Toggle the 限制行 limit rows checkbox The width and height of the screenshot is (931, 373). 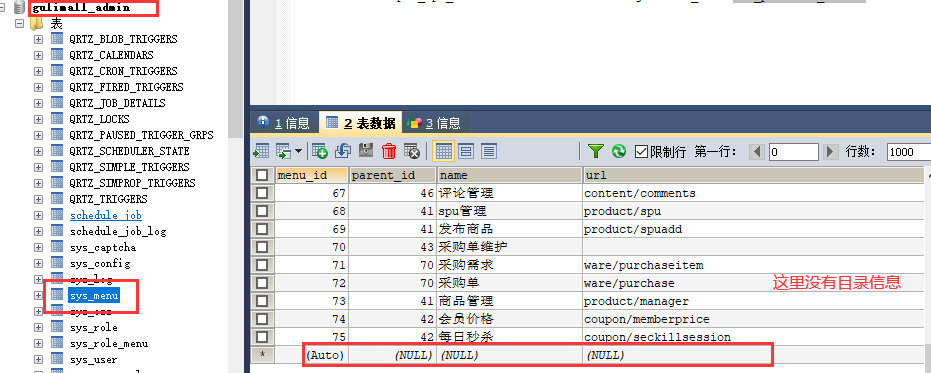[641, 151]
